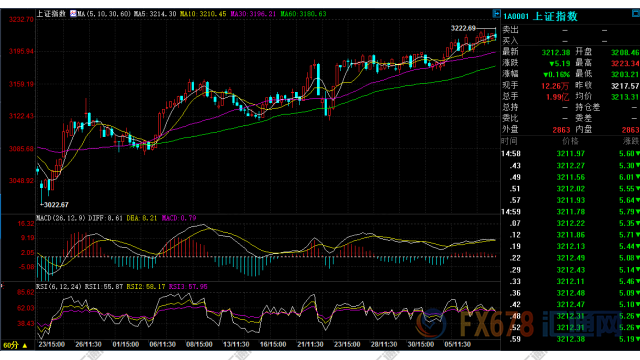
Task: Select the green MA60: 3180.63 readout
Action: 303,14
